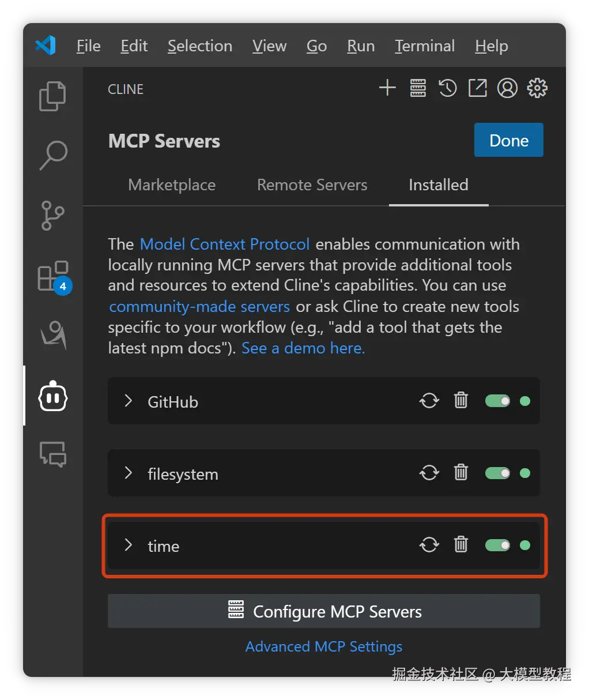Select the Installed tab
Image resolution: width=589 pixels, height=700 pixels.
(439, 185)
